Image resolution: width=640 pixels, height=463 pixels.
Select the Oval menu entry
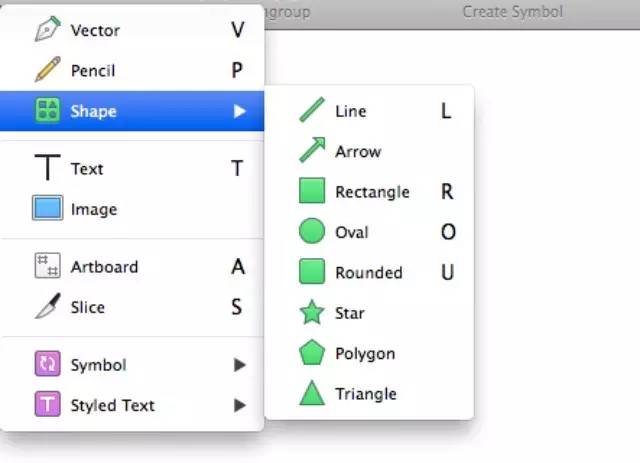pyautogui.click(x=352, y=232)
